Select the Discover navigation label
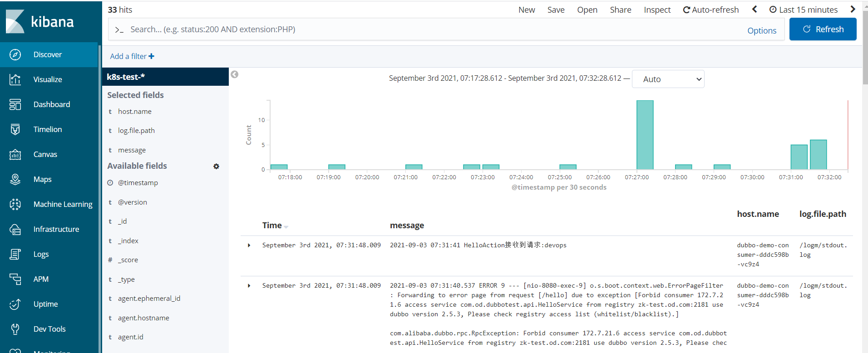 [x=48, y=54]
